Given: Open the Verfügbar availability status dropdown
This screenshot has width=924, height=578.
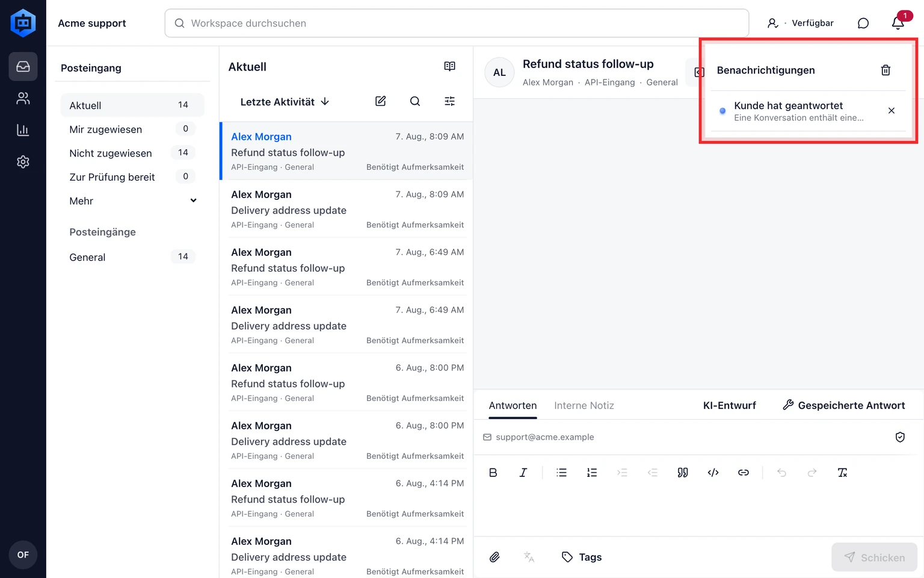Looking at the screenshot, I should point(801,23).
